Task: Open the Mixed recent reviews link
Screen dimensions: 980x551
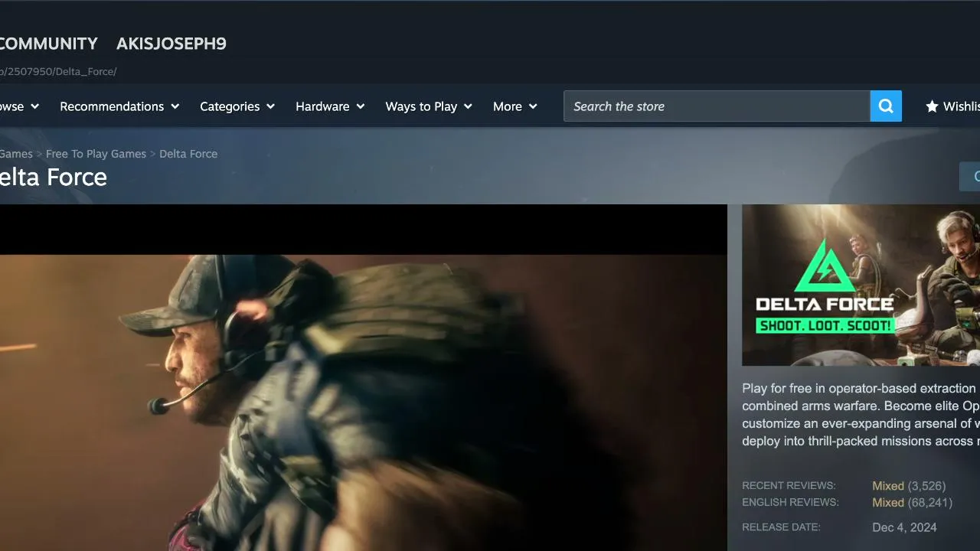Action: [x=888, y=486]
